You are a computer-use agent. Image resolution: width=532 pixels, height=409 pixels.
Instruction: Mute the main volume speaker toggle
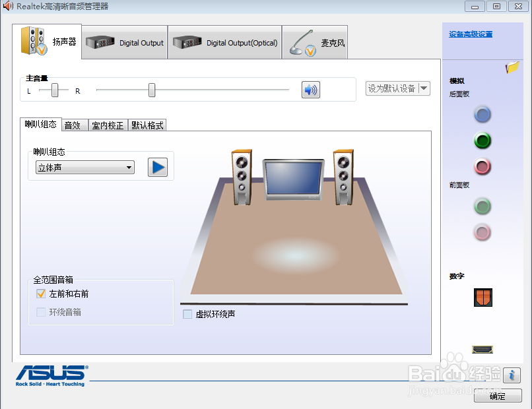point(310,90)
